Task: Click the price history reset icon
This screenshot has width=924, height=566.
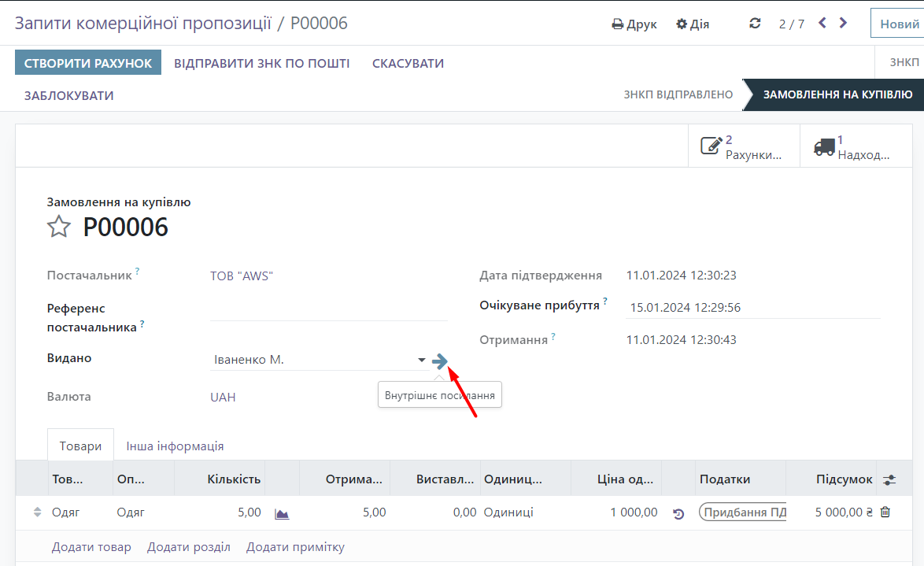Action: click(x=678, y=514)
